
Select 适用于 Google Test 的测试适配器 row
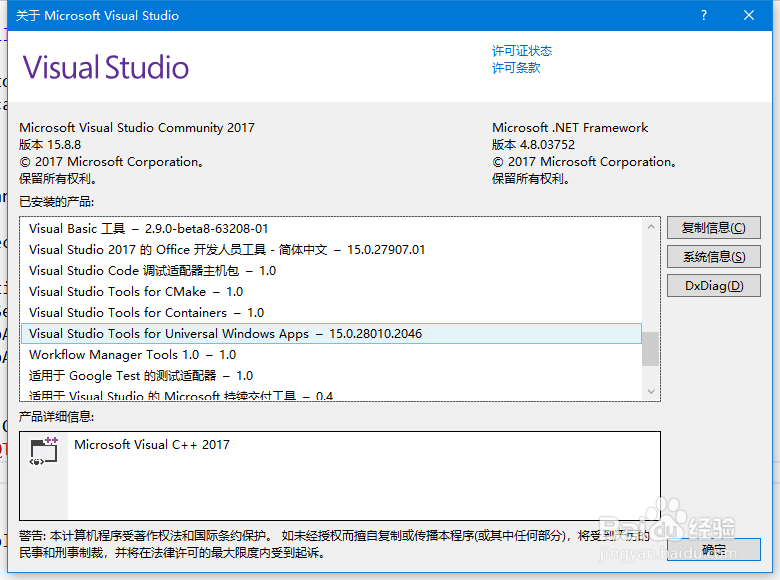pyautogui.click(x=331, y=376)
